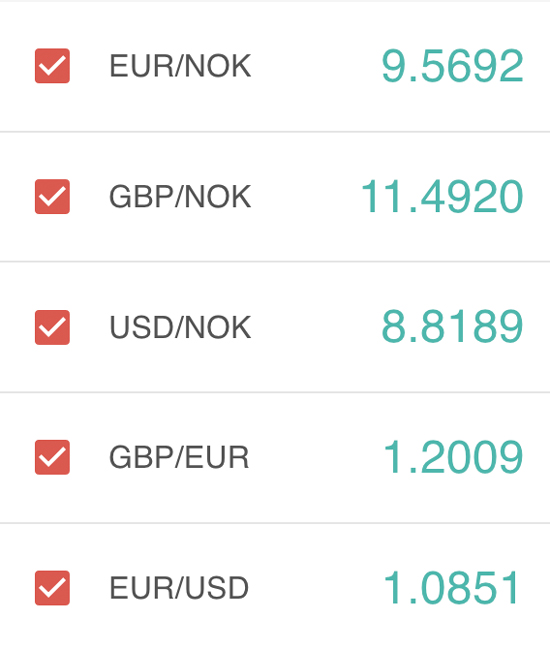Disable the USD/NOK checkbox
This screenshot has width=550, height=650.
52,327
